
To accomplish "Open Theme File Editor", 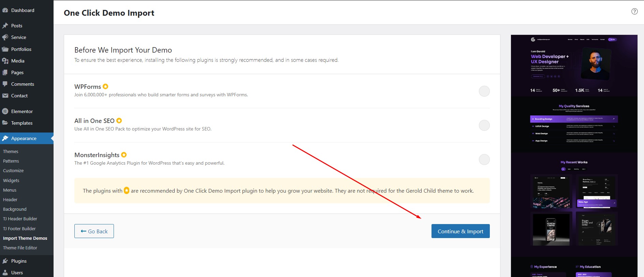I will (x=20, y=248).
